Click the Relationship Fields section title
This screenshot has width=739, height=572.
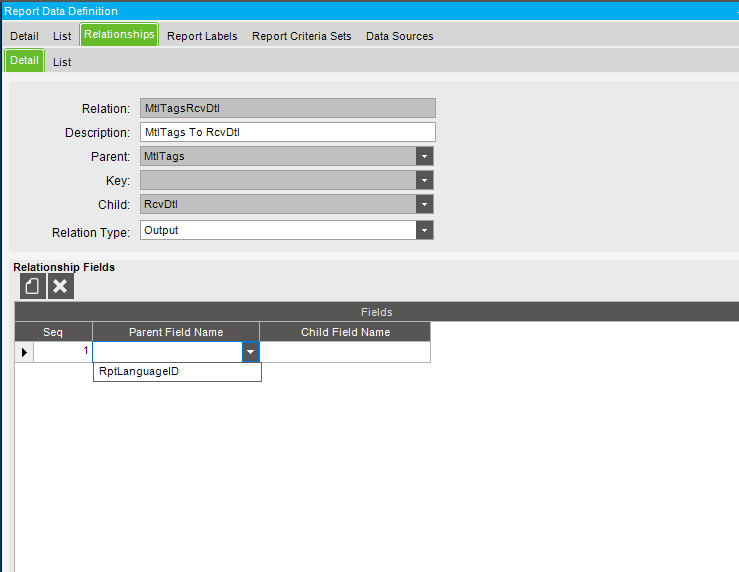click(x=64, y=267)
